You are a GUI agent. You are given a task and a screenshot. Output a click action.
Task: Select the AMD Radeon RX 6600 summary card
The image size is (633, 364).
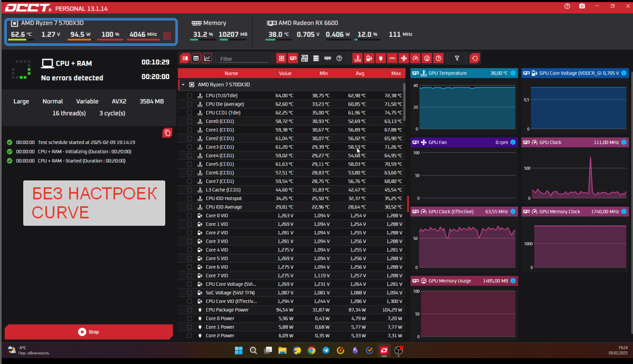pos(340,32)
